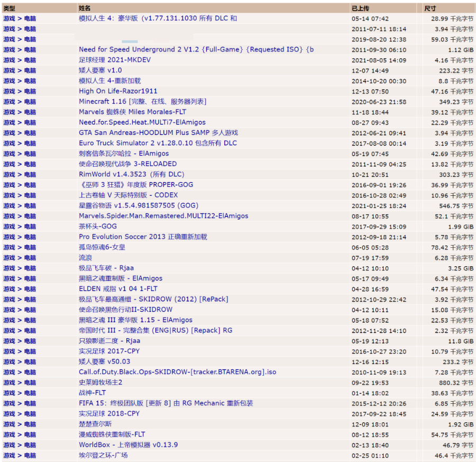This screenshot has height=462, width=476.
Task: Open 极品飞车最高通缉 - SKIDROW (2012) link
Action: (153, 299)
